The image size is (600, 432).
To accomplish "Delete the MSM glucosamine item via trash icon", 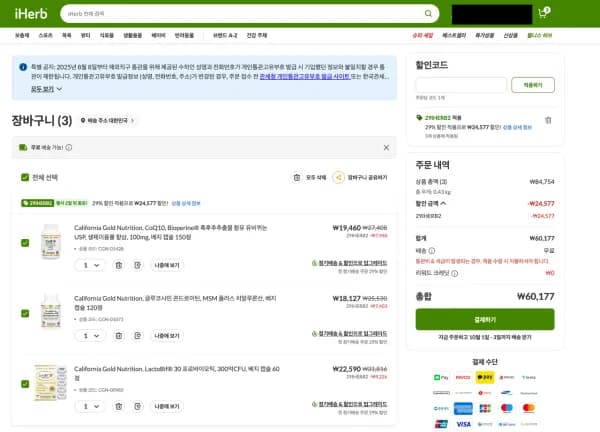I will [x=119, y=336].
